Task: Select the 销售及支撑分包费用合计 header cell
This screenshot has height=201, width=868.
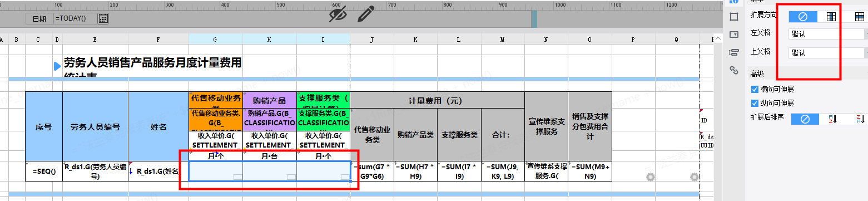Action: [589, 127]
